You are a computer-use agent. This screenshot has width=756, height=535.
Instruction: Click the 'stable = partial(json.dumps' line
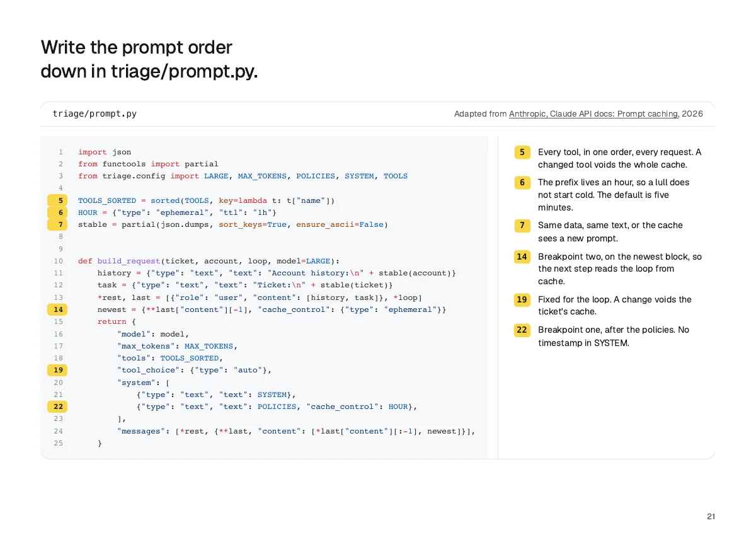point(233,224)
